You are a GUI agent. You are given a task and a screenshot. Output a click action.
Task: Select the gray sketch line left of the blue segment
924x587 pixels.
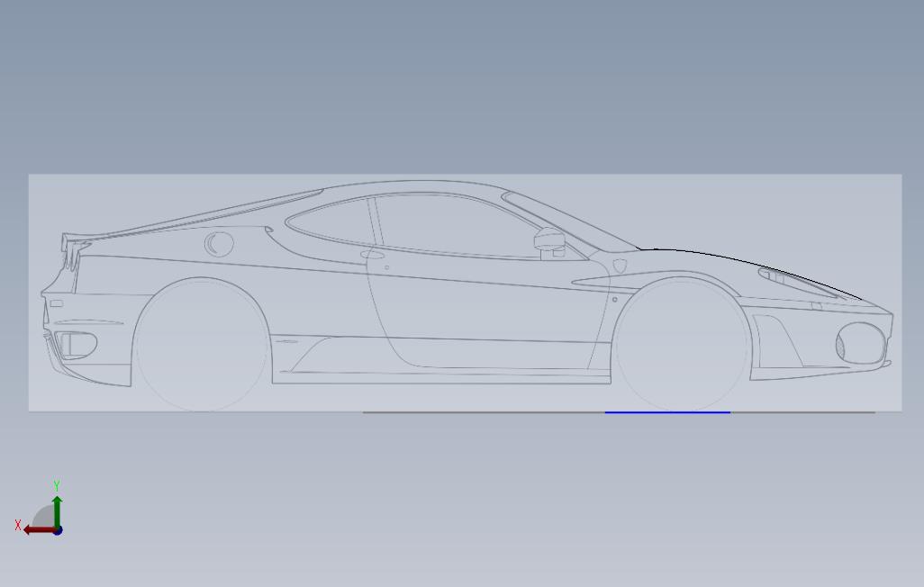(x=484, y=412)
